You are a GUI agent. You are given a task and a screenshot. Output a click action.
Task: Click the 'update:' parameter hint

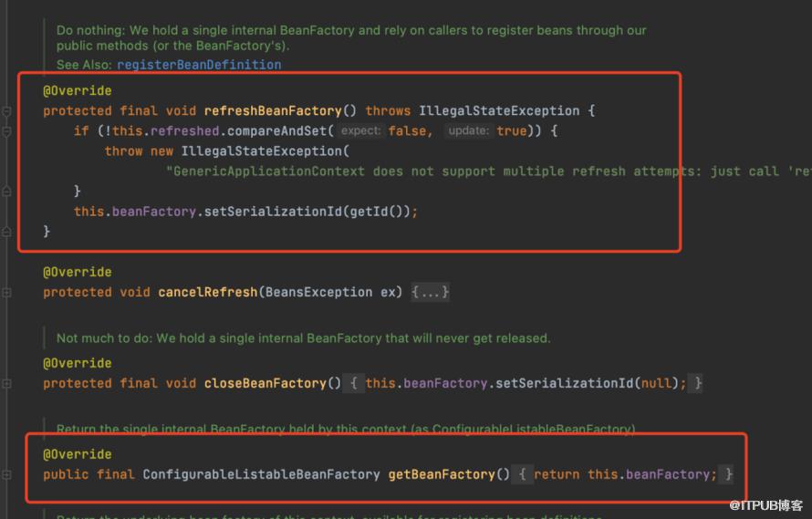[469, 130]
